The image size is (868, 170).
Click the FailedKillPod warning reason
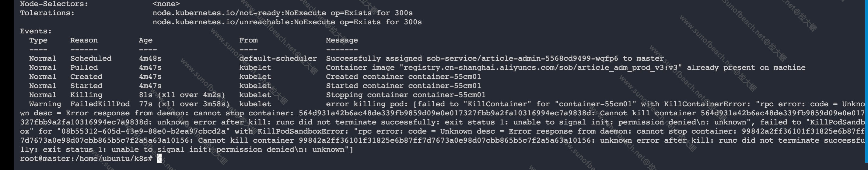[x=100, y=104]
